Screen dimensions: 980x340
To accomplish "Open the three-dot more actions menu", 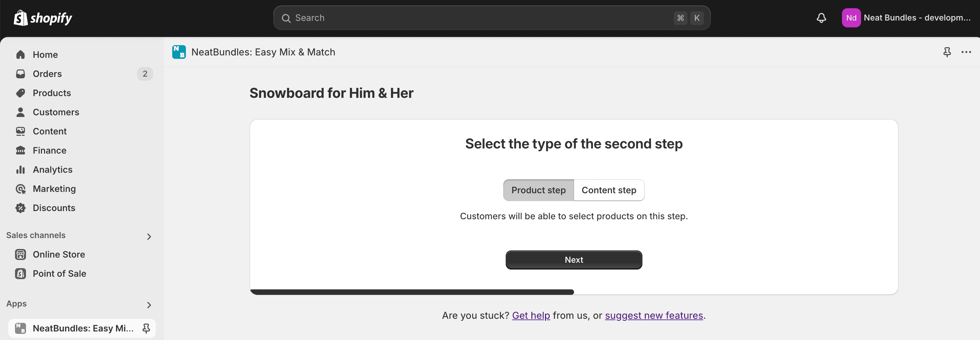I will pyautogui.click(x=966, y=52).
